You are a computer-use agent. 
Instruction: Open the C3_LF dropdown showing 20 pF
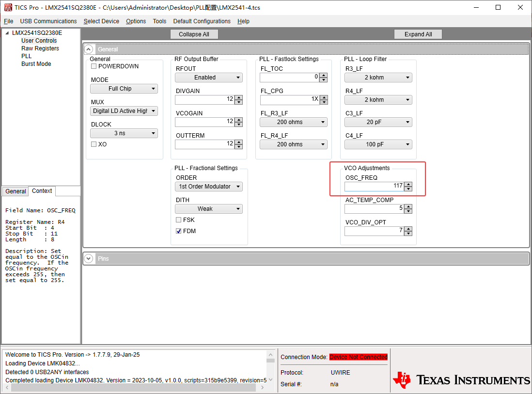(378, 122)
